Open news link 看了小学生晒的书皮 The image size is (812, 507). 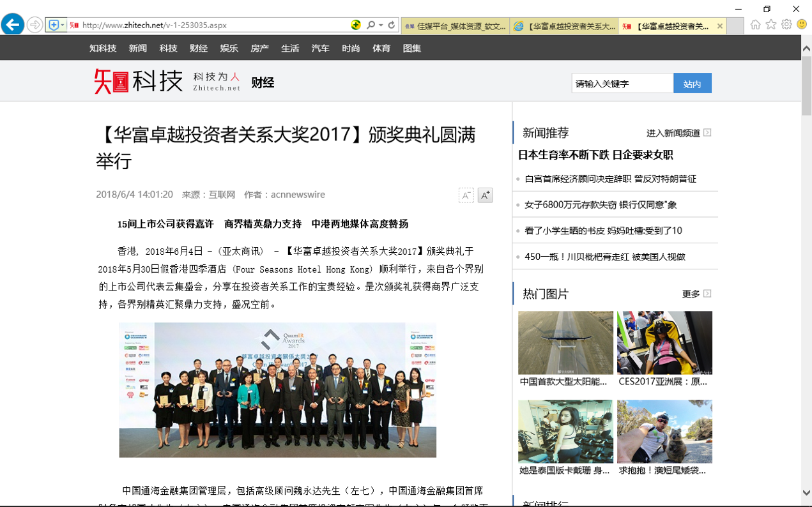(603, 231)
